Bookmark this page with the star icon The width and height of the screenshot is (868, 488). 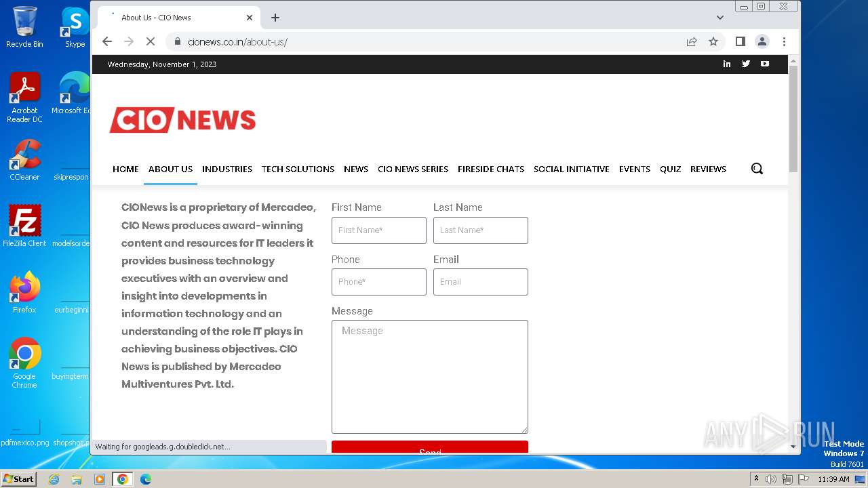[713, 41]
